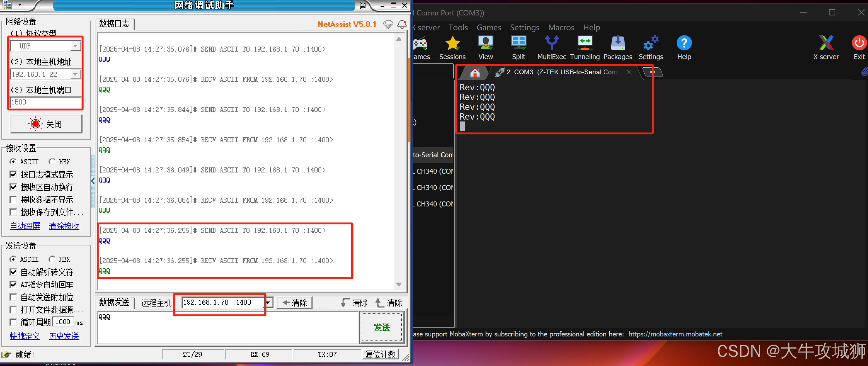Screen dimensions: 868x366
Task: Open local host address dropdown
Action: tap(76, 74)
